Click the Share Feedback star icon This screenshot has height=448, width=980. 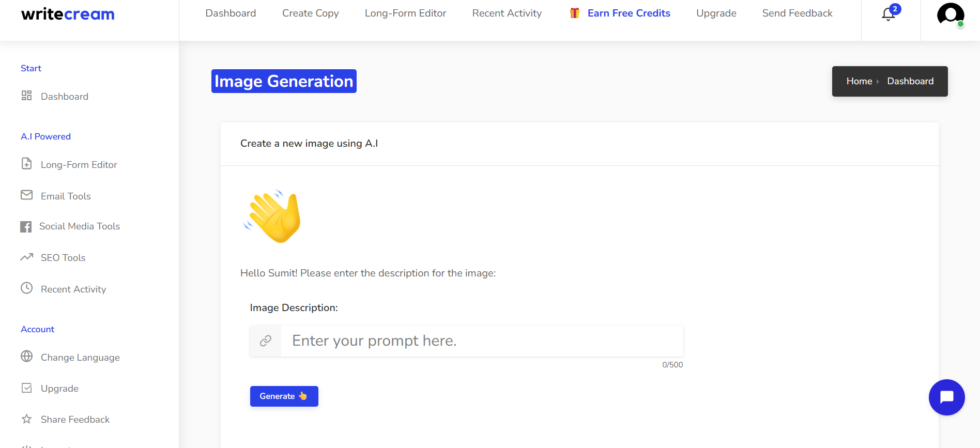[x=27, y=419]
